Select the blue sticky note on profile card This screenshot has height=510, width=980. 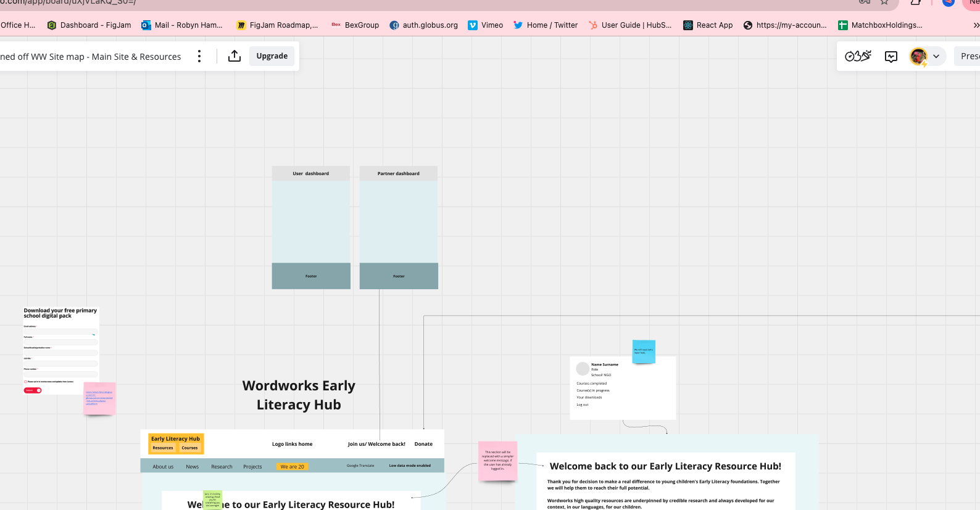(x=644, y=351)
